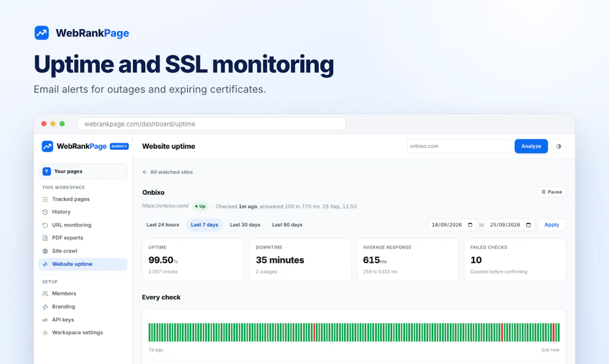
Task: Click the Branding palette icon
Action: (45, 307)
